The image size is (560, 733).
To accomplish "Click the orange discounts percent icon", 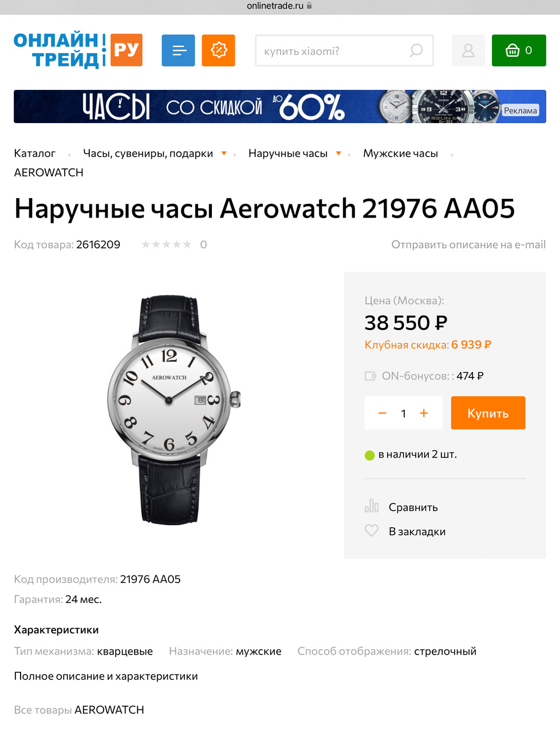I will point(219,50).
